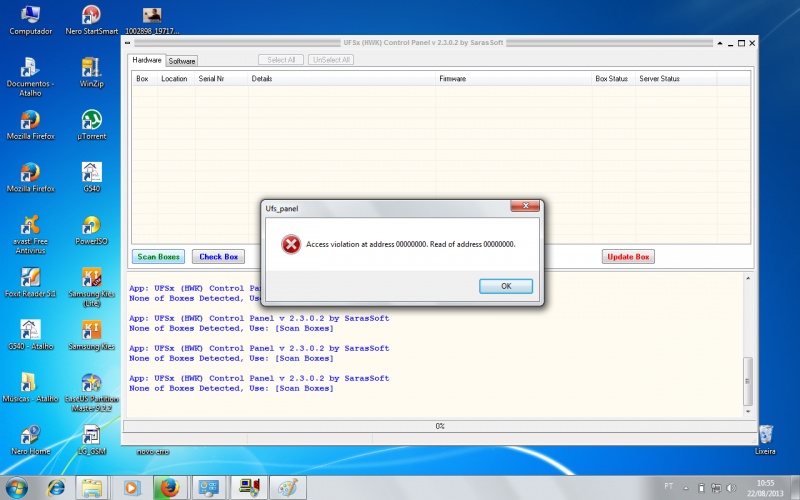Click the Firefox icon in the taskbar
Image resolution: width=800 pixels, height=500 pixels.
(x=170, y=487)
